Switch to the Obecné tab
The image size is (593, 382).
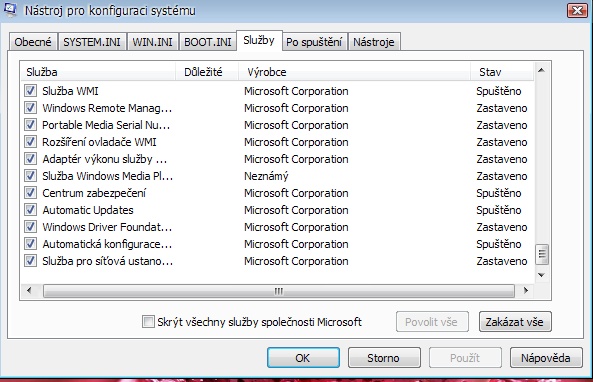pos(33,42)
